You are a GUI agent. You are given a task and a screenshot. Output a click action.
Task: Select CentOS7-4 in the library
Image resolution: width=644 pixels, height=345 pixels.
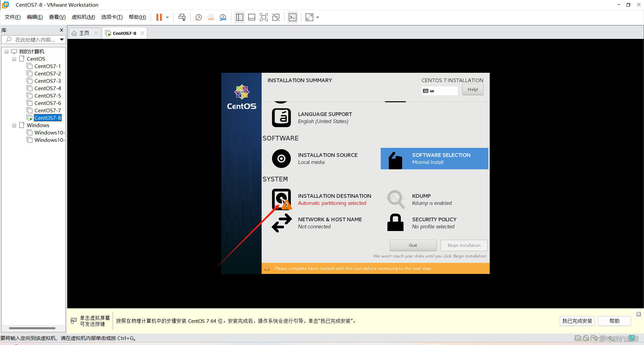(47, 89)
